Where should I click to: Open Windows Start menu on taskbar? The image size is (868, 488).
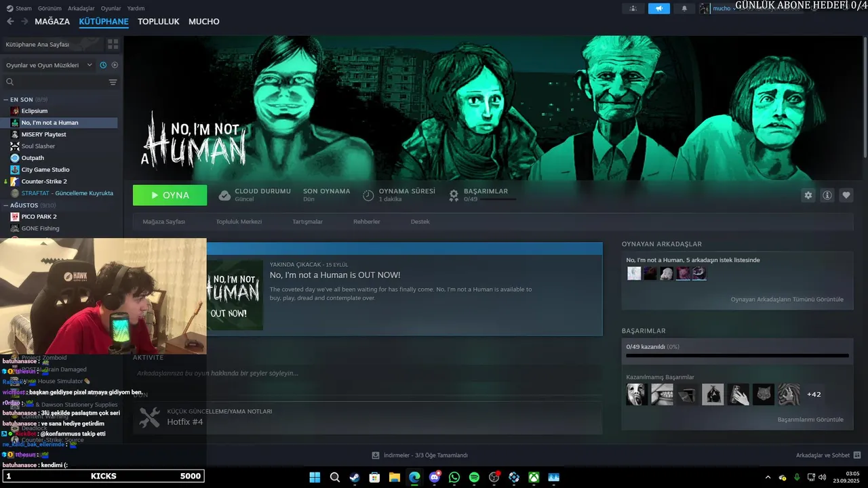click(x=315, y=477)
